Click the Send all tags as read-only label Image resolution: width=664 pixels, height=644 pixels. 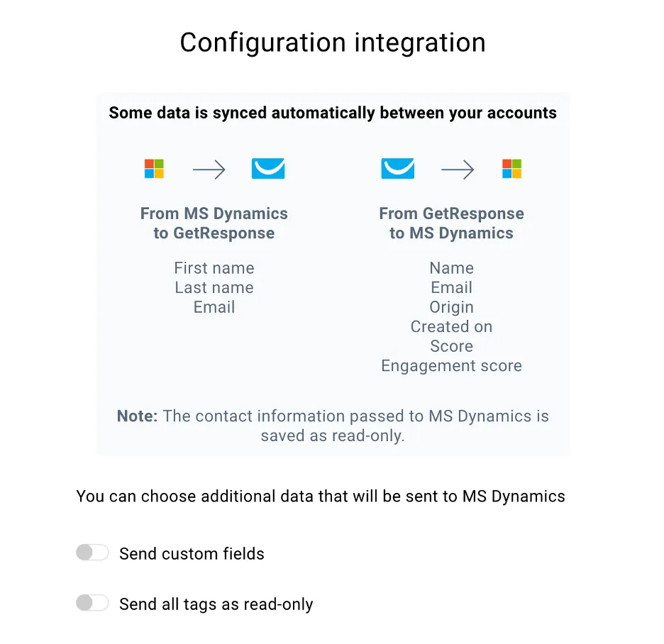[216, 604]
